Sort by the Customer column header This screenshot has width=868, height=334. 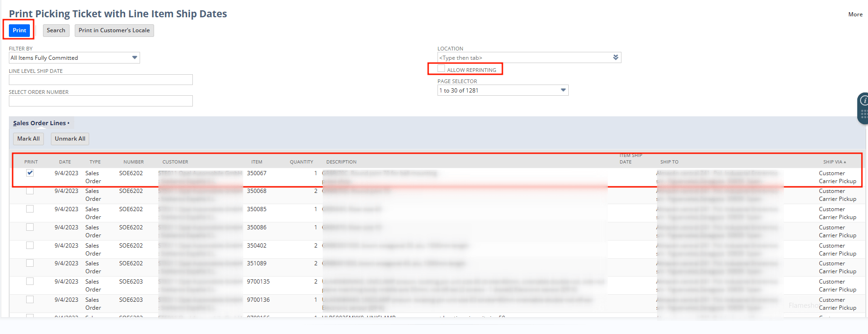point(175,162)
